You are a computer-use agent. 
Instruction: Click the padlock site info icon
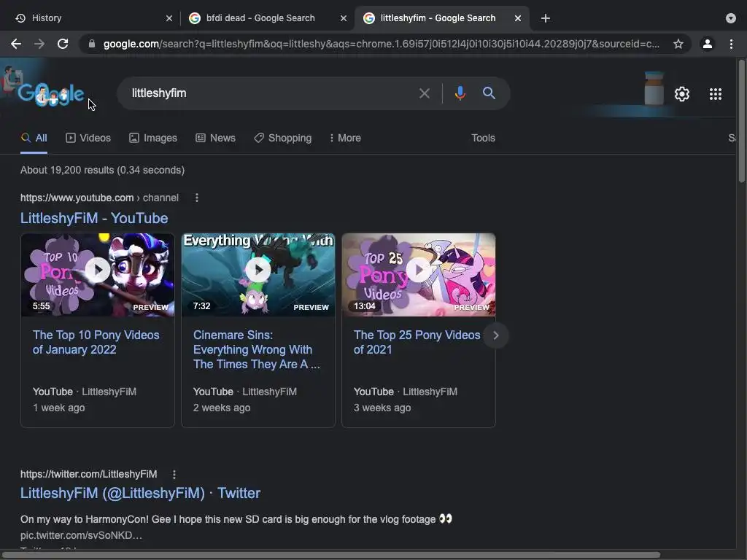92,44
